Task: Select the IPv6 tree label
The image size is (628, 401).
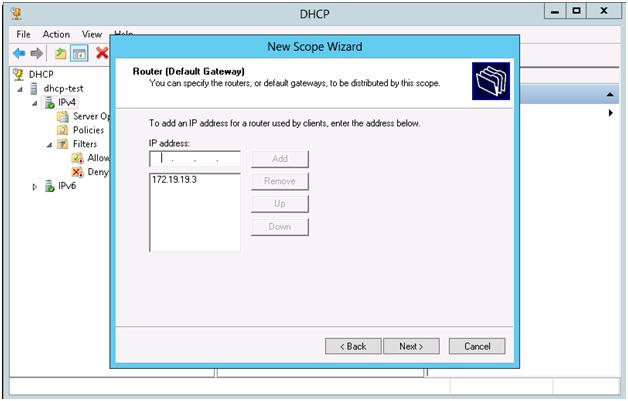Action: pyautogui.click(x=67, y=186)
